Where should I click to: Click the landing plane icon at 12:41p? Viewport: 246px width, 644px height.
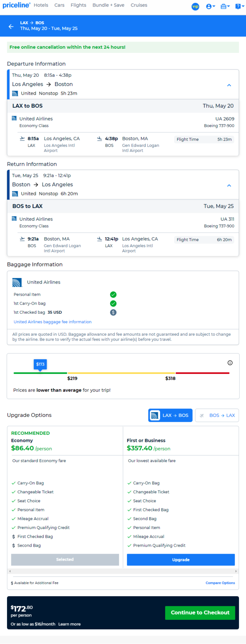click(100, 239)
